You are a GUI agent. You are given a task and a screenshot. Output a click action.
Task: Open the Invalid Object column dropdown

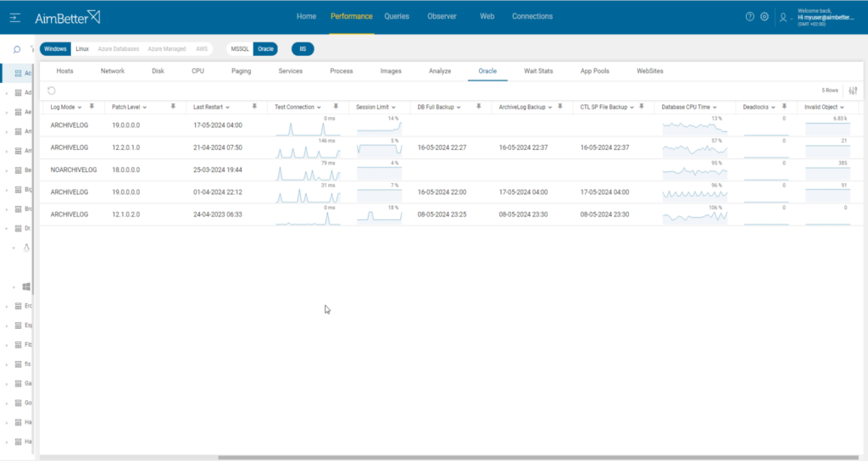click(x=842, y=108)
